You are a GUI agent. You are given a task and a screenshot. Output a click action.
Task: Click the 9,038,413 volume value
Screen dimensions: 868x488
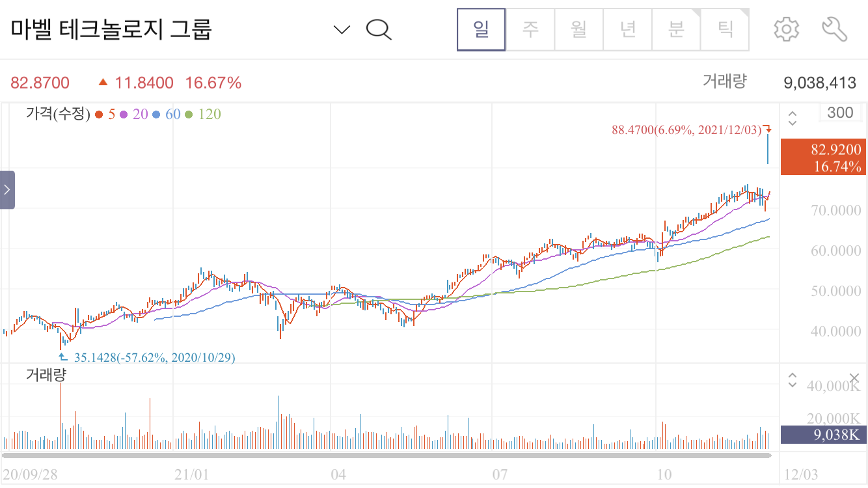click(819, 83)
